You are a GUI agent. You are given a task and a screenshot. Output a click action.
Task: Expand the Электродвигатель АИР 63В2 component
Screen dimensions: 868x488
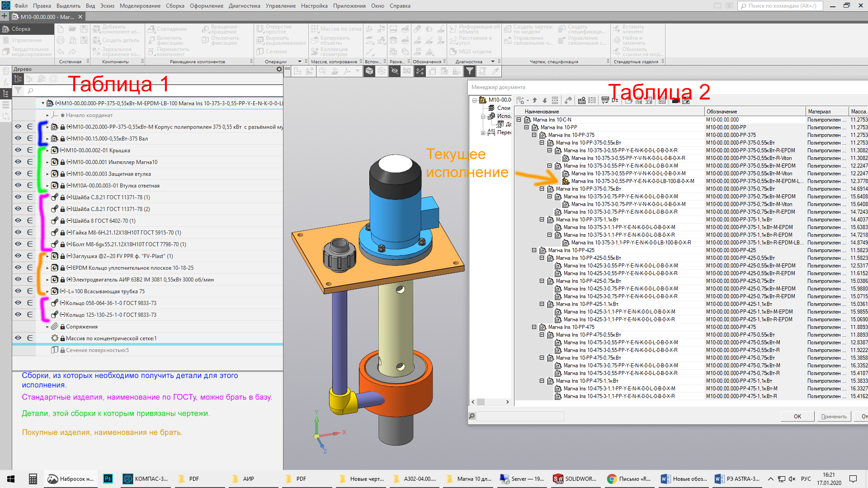tap(47, 280)
